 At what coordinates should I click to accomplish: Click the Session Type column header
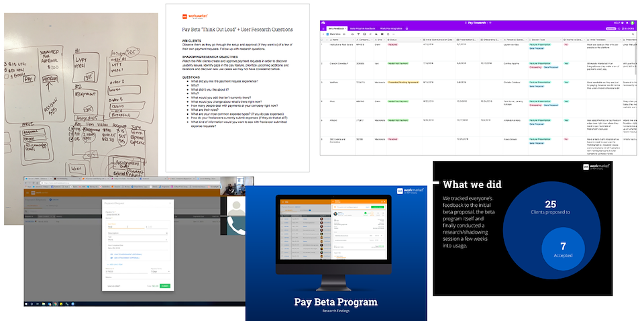click(x=545, y=40)
